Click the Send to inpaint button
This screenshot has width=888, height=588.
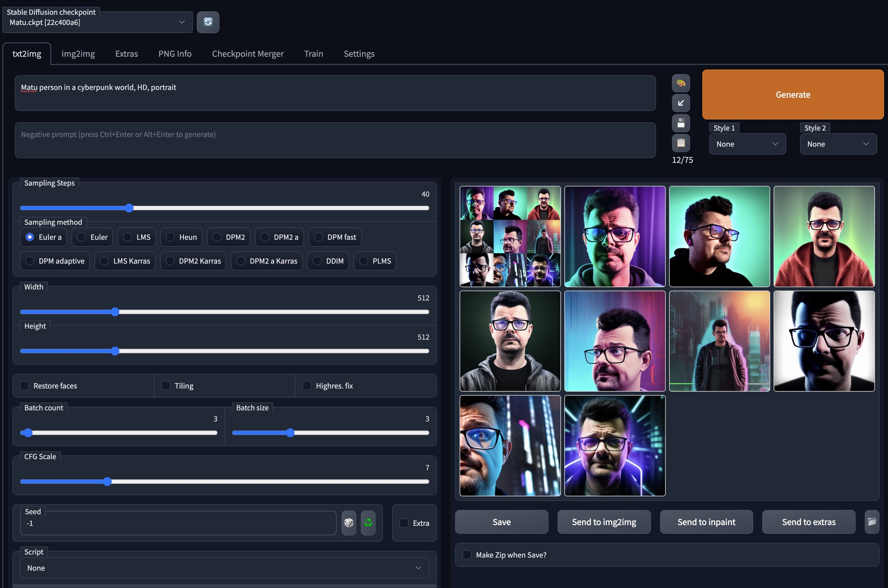click(706, 522)
